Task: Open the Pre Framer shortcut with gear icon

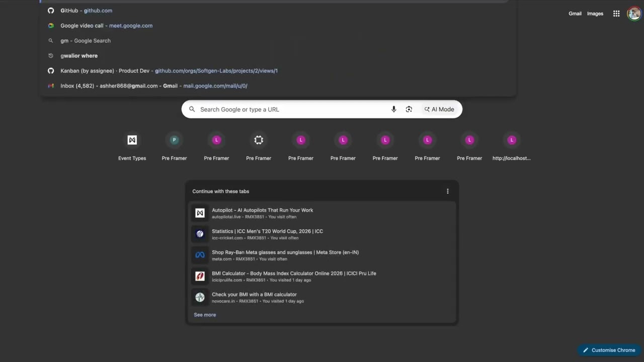Action: [259, 146]
